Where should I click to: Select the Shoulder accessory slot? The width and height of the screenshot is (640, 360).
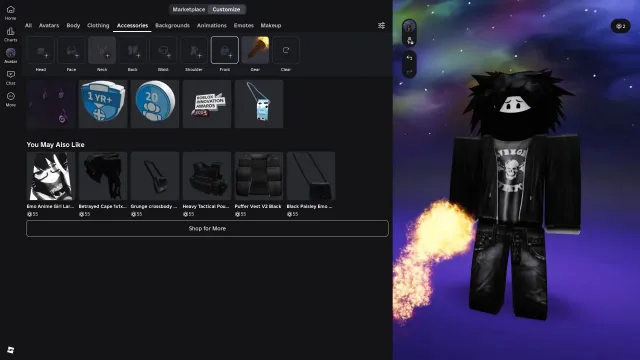(194, 50)
